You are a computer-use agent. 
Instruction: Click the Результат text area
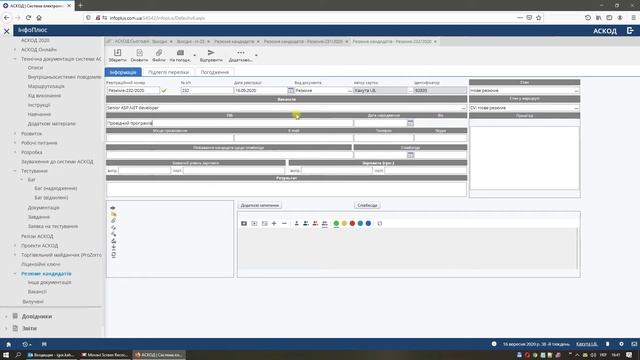tap(286, 189)
